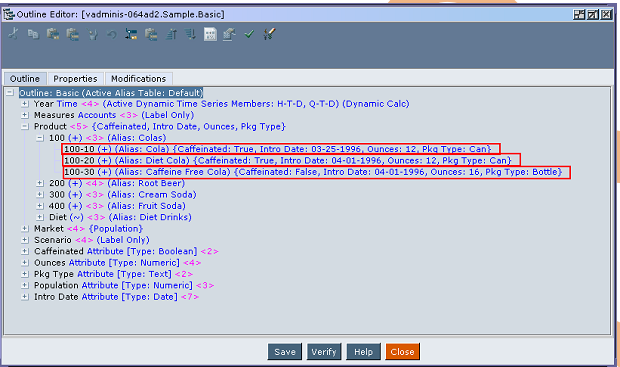
Task: Click the white grid properties toolbar icon
Action: tap(210, 34)
